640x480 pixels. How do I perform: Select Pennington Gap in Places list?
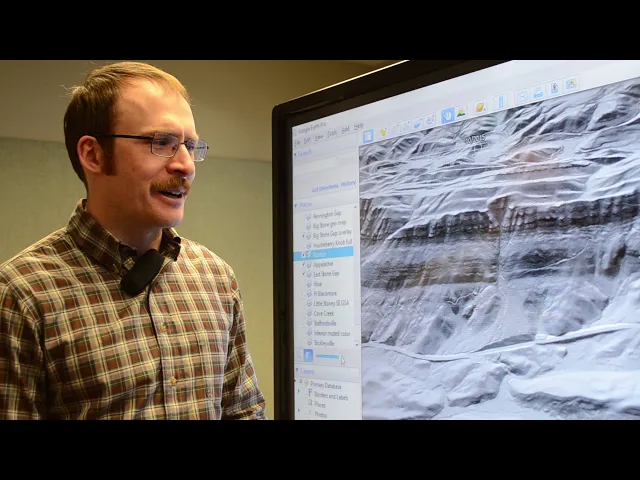point(327,215)
